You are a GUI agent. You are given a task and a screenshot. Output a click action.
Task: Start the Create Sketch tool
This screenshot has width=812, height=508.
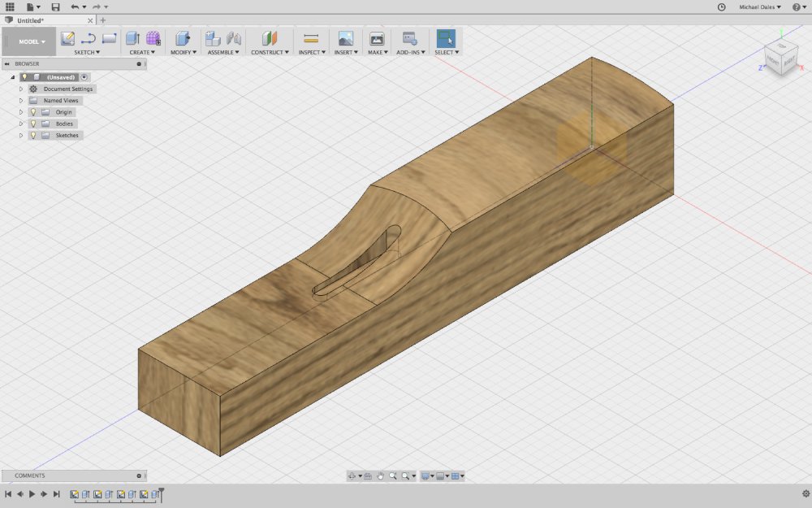(67, 38)
